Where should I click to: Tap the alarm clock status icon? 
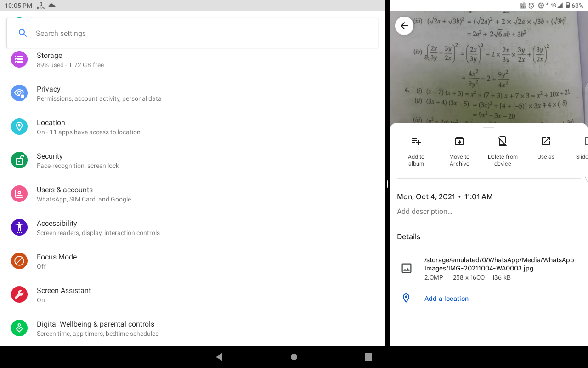tap(531, 6)
